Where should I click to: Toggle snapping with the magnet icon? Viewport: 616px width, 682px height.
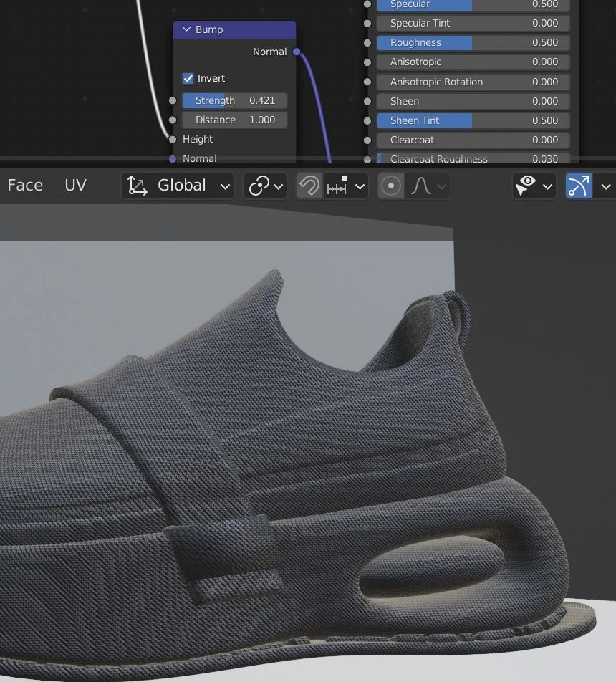click(309, 186)
